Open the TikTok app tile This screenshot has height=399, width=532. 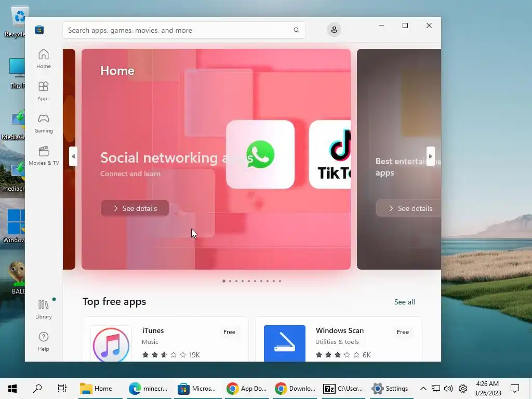[x=330, y=154]
